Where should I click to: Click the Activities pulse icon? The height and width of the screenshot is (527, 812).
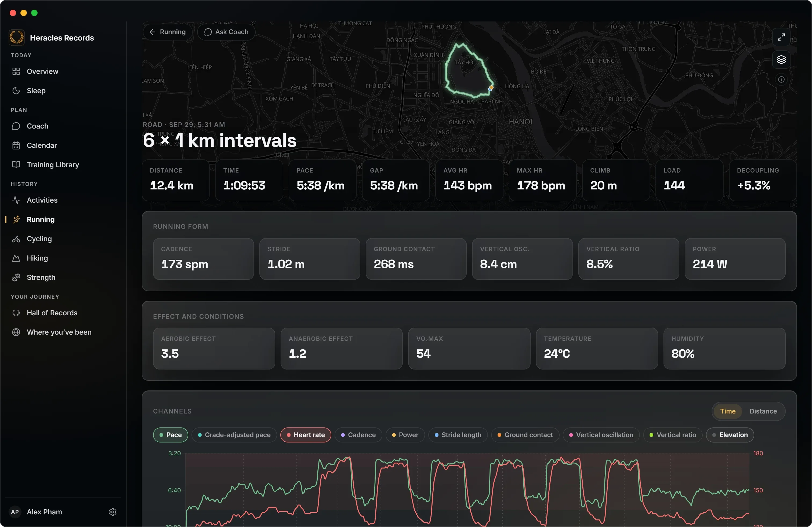tap(16, 200)
